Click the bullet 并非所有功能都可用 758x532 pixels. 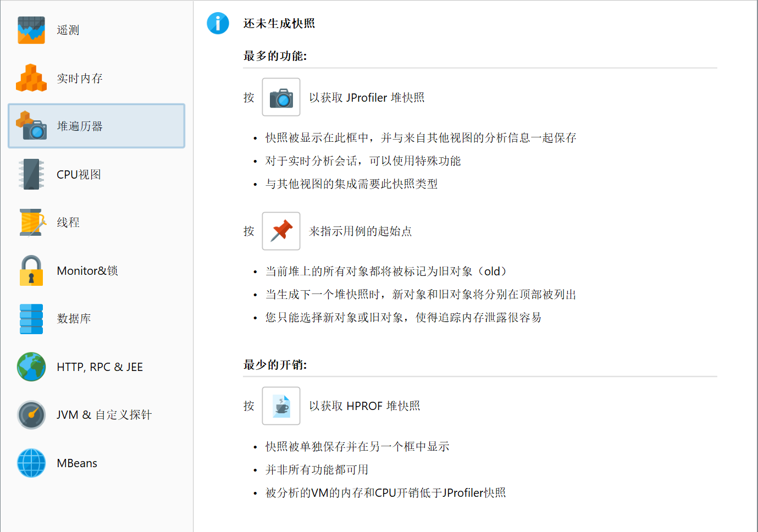317,469
